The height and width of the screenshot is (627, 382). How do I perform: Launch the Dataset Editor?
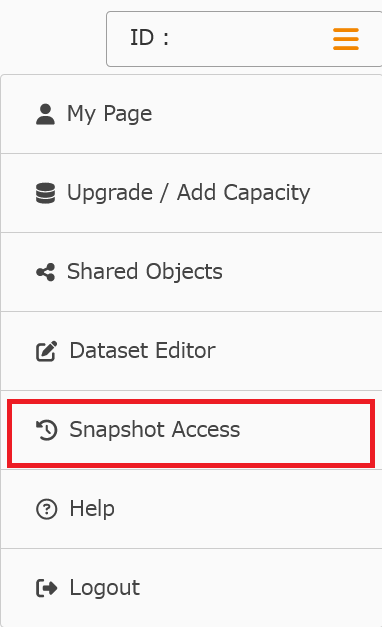pos(191,351)
